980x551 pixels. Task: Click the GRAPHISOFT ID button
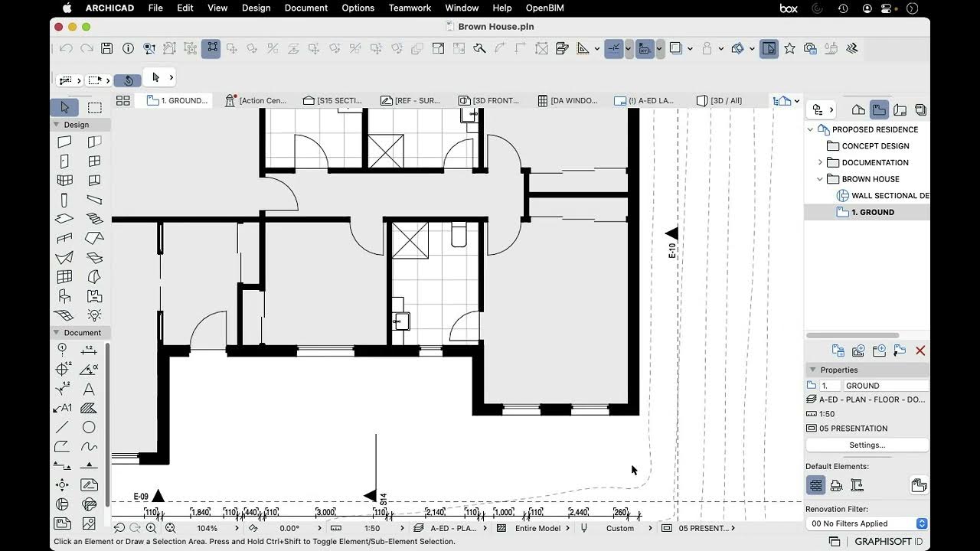pyautogui.click(x=888, y=541)
